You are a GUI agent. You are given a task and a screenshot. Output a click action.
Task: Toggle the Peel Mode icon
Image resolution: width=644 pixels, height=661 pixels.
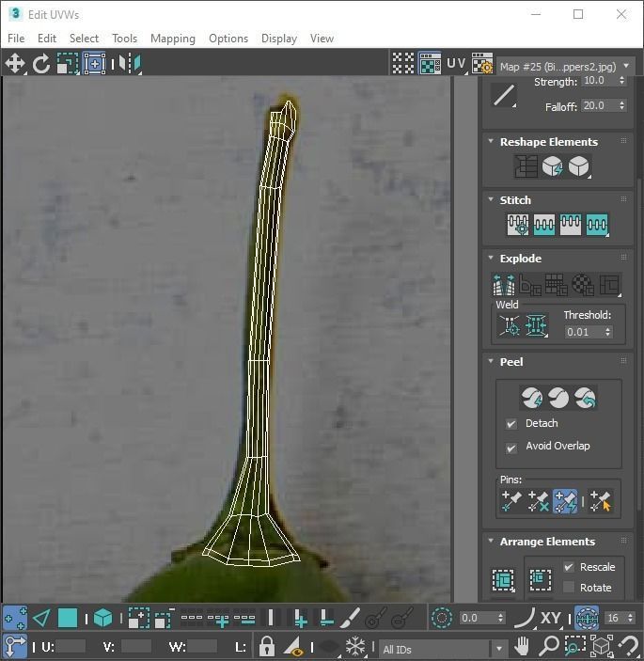(558, 398)
